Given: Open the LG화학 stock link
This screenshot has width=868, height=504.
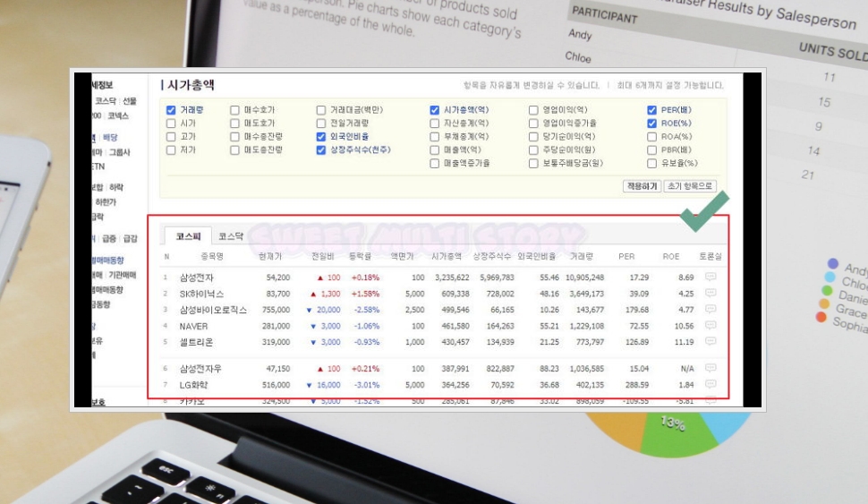Looking at the screenshot, I should coord(194,385).
